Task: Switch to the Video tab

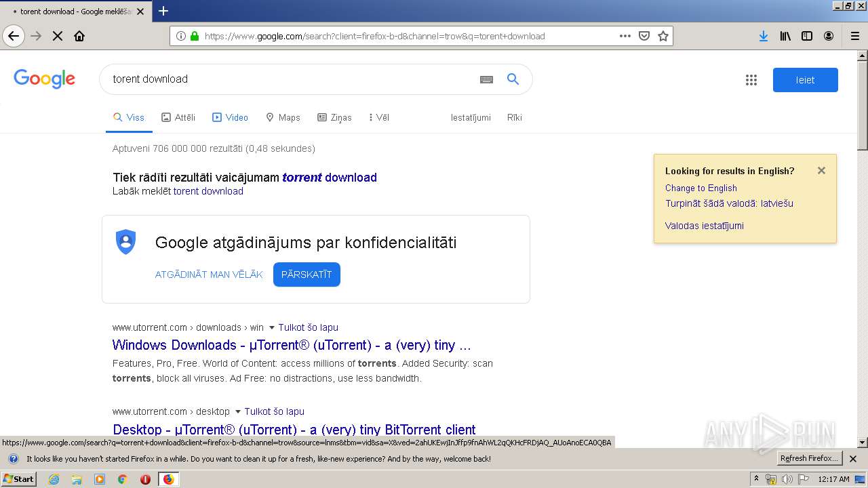Action: pos(230,117)
